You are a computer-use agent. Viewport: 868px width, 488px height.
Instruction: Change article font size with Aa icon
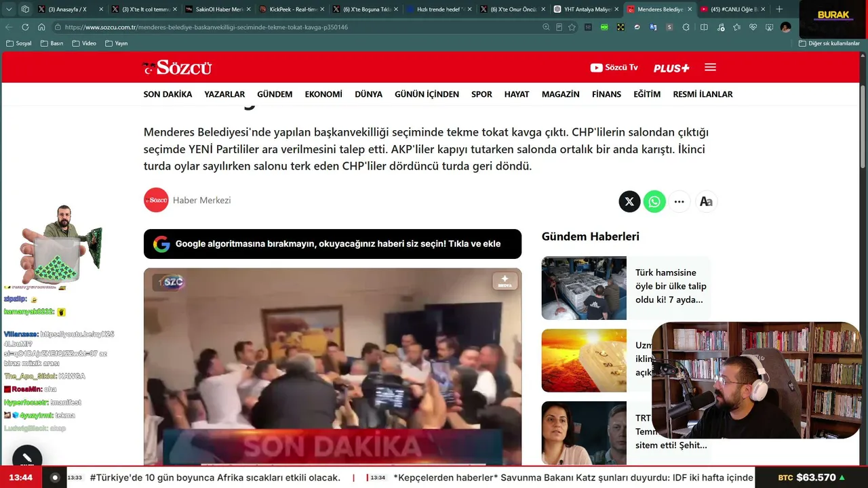pos(706,201)
